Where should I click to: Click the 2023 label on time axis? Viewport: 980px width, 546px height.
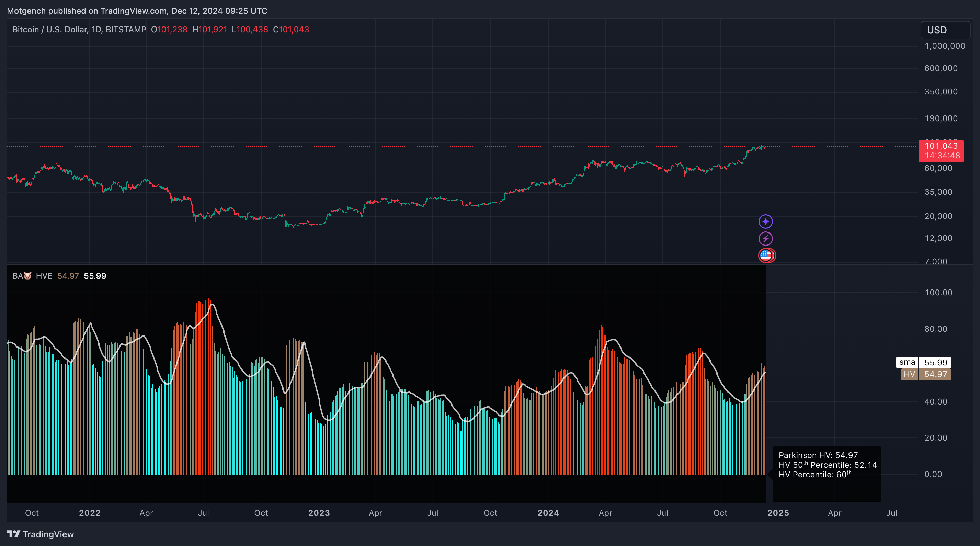click(x=319, y=513)
